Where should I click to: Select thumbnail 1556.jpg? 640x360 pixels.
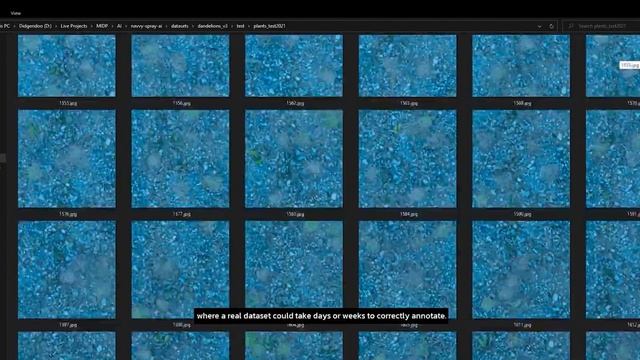180,66
